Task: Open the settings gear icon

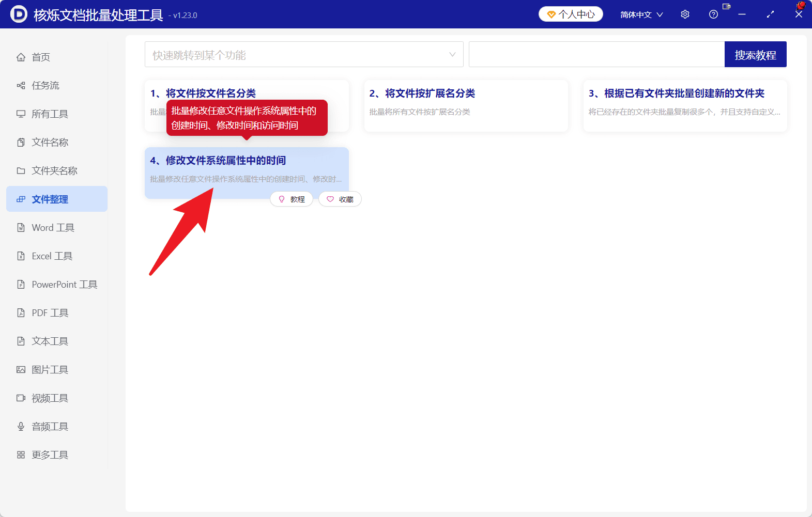Action: (685, 14)
